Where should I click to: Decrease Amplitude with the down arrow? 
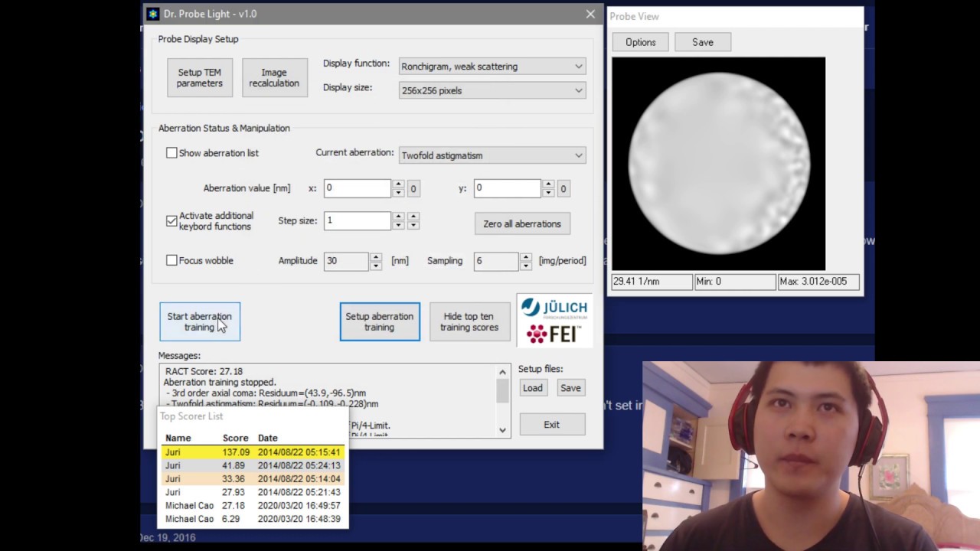coord(376,266)
